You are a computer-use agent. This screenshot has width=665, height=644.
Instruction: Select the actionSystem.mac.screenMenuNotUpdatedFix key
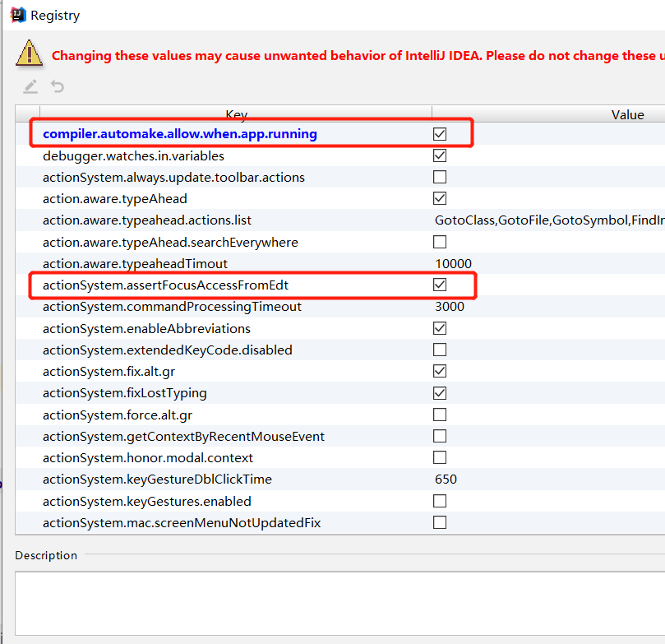click(x=182, y=522)
